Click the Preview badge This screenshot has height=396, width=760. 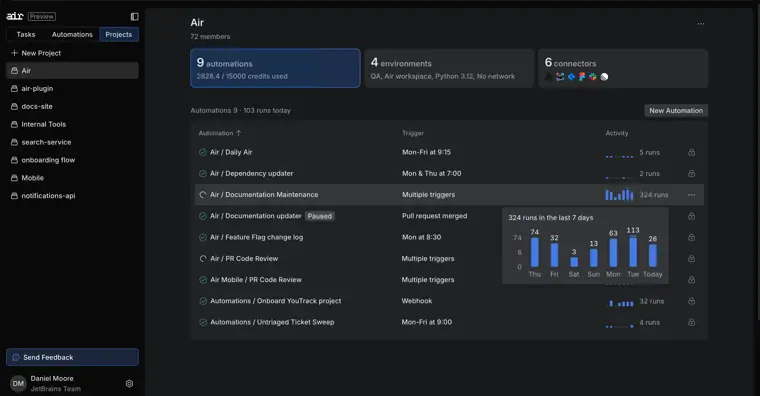[42, 16]
